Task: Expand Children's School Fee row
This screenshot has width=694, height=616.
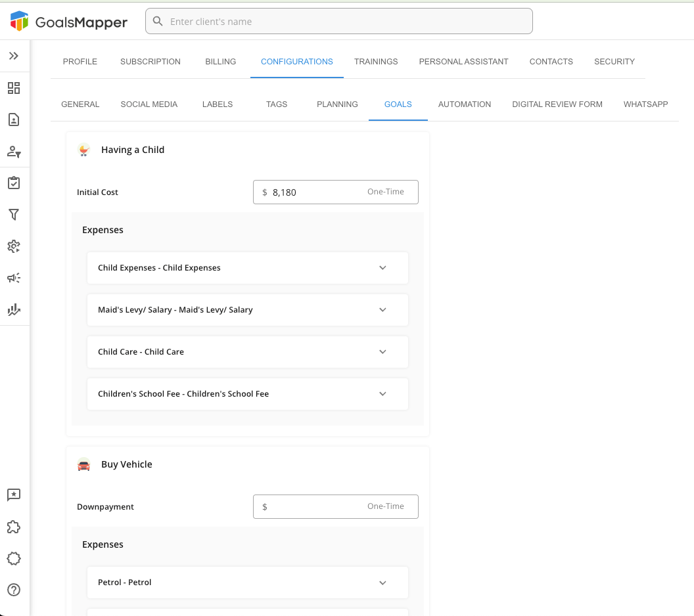Action: point(382,394)
